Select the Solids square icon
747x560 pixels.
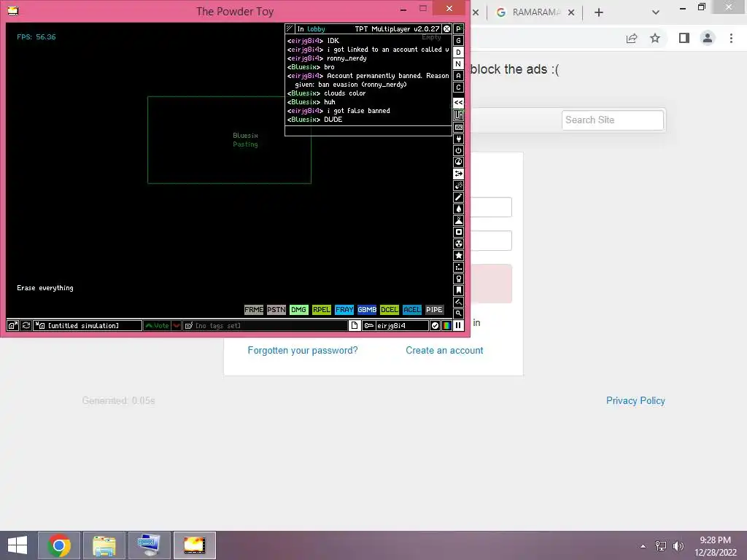458,232
